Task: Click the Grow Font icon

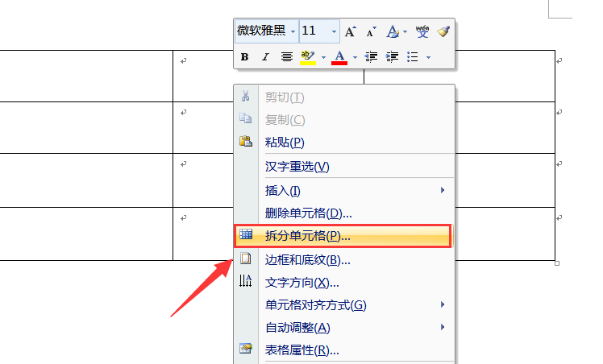Action: 350,31
